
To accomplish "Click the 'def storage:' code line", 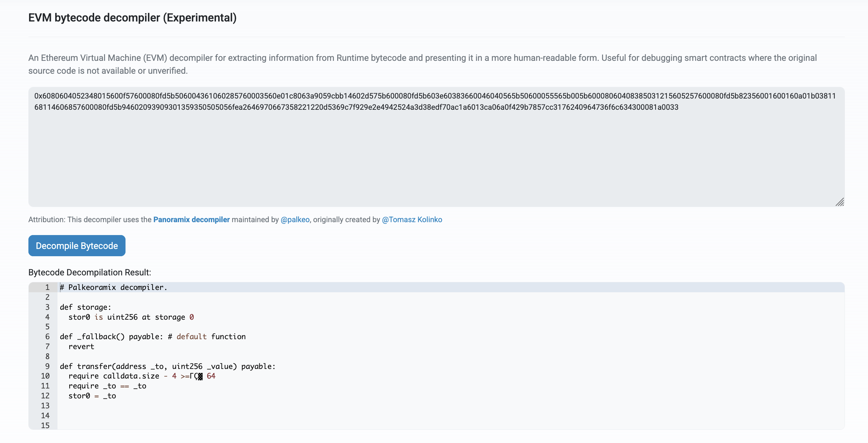I will [x=85, y=307].
